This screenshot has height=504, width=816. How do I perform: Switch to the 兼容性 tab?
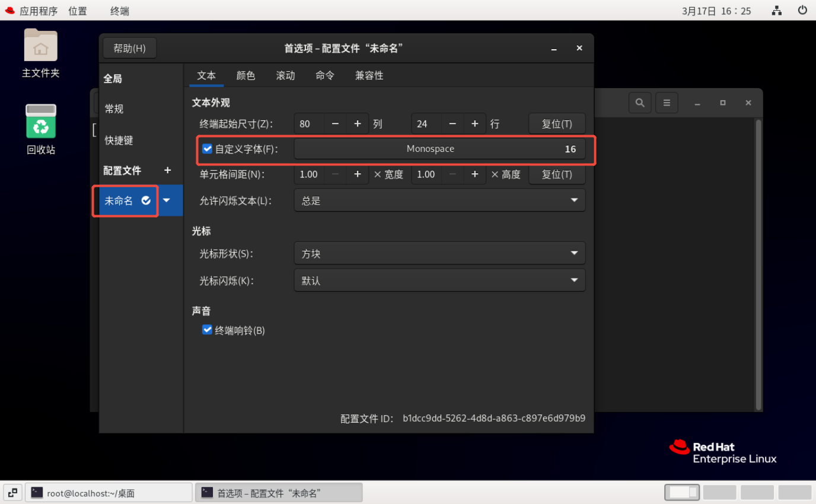tap(369, 75)
